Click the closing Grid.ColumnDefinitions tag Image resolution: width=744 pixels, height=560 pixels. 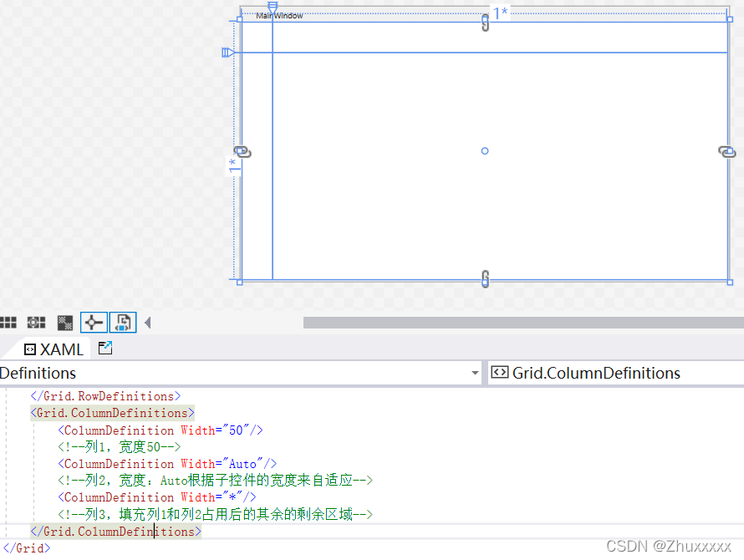tap(115, 531)
